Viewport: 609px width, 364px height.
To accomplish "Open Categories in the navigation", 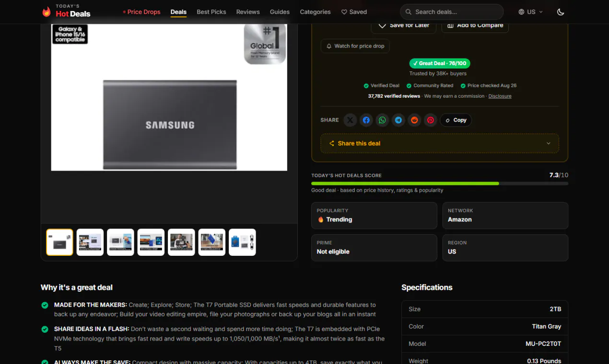I will pos(315,12).
